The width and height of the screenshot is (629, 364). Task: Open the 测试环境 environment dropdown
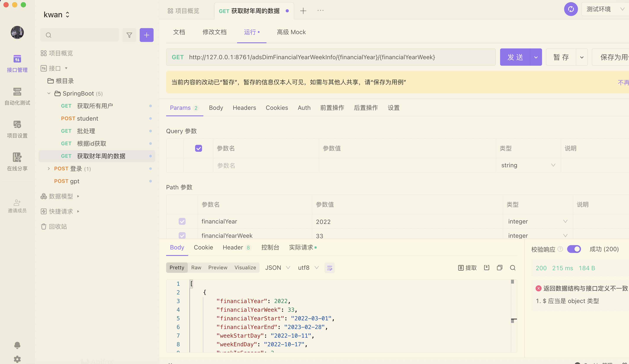tap(606, 9)
